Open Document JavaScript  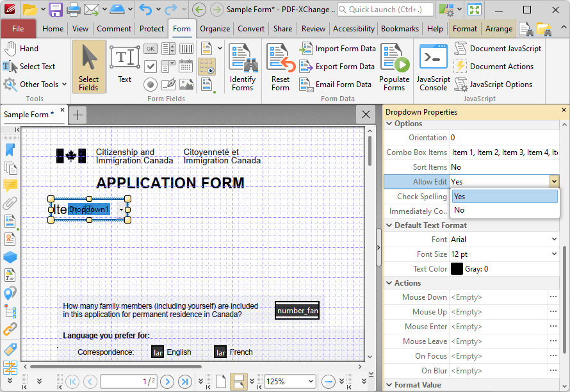tap(498, 49)
